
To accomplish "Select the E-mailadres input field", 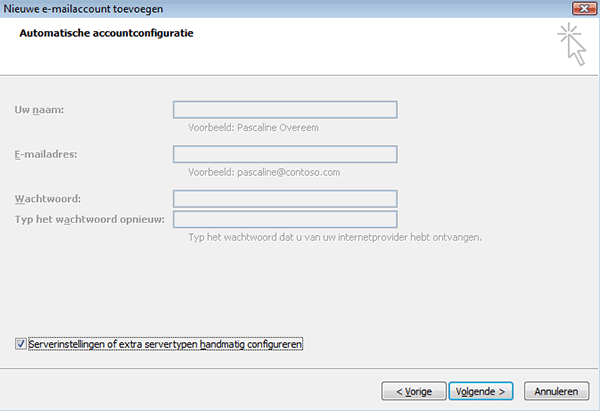I will (x=285, y=154).
